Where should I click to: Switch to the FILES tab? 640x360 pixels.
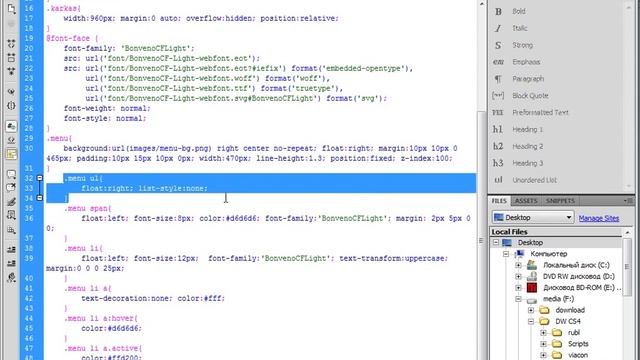[499, 201]
